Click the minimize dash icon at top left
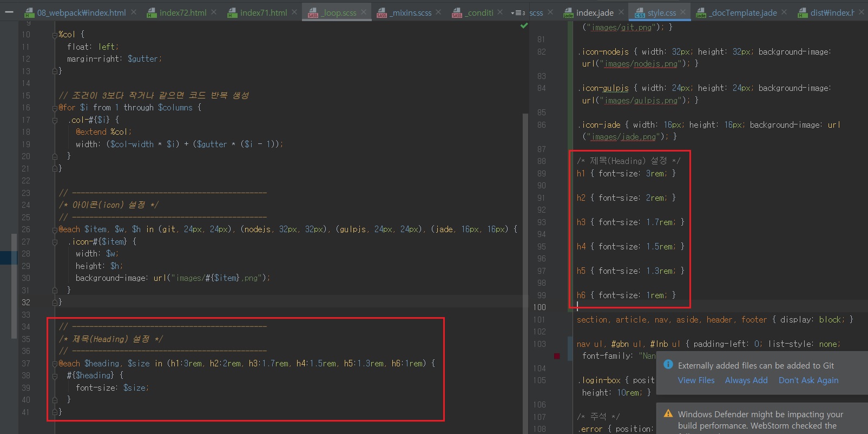 (x=9, y=11)
